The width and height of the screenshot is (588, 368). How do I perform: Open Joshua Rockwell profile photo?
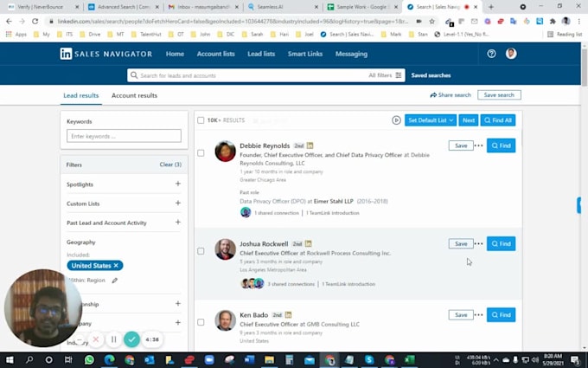pyautogui.click(x=225, y=249)
